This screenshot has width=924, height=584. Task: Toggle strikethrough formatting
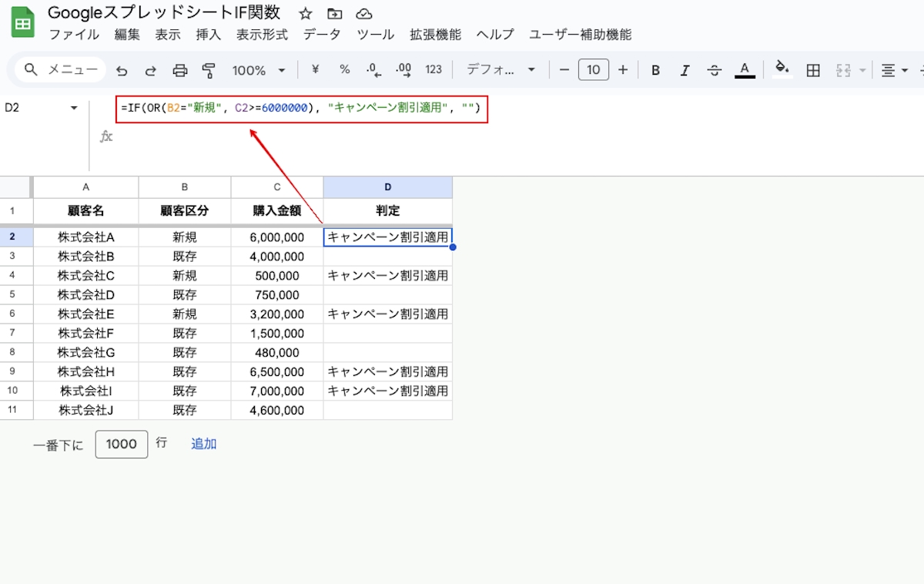[715, 70]
